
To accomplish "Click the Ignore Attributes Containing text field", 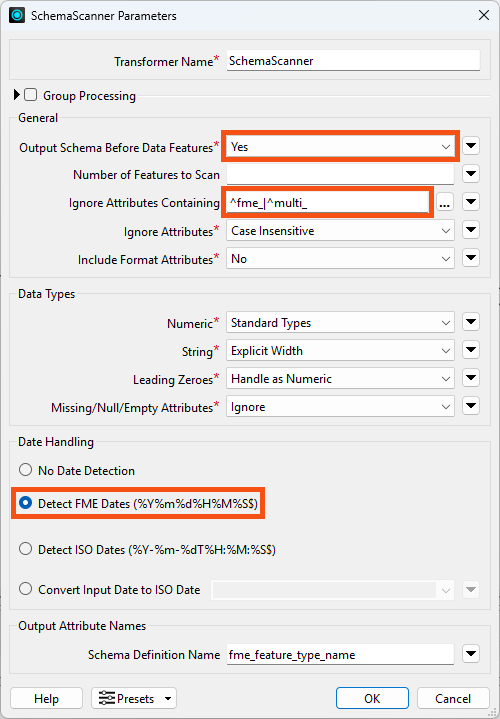I will (x=328, y=203).
